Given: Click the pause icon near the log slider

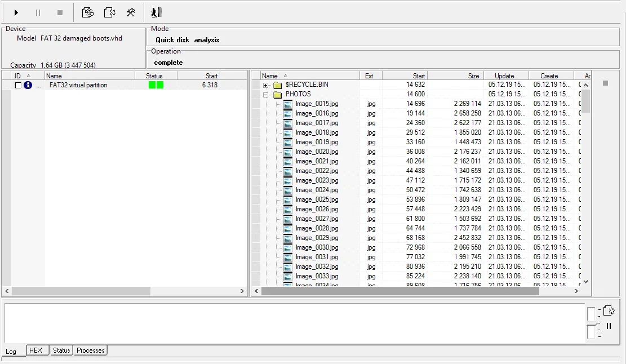Looking at the screenshot, I should pos(609,326).
